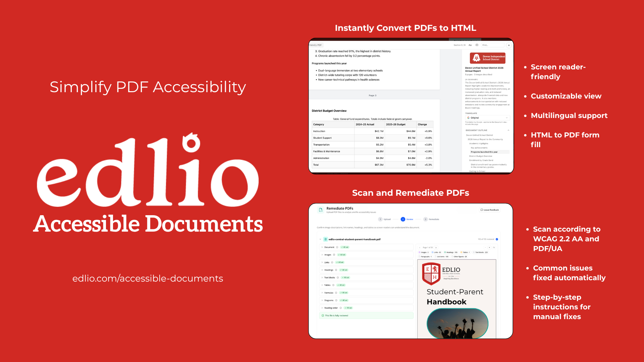Open the Original translate dropdown
This screenshot has width=644, height=362.
[487, 118]
